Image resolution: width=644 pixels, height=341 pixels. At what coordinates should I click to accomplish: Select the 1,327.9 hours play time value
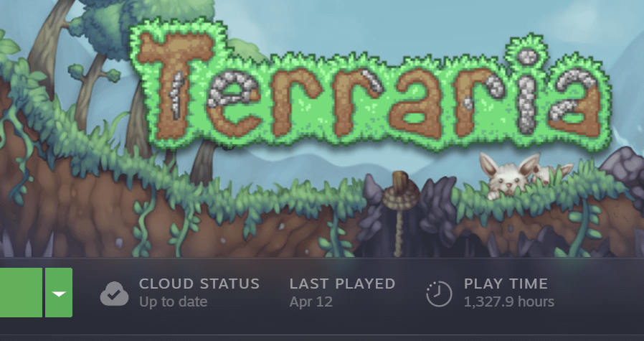(x=509, y=302)
